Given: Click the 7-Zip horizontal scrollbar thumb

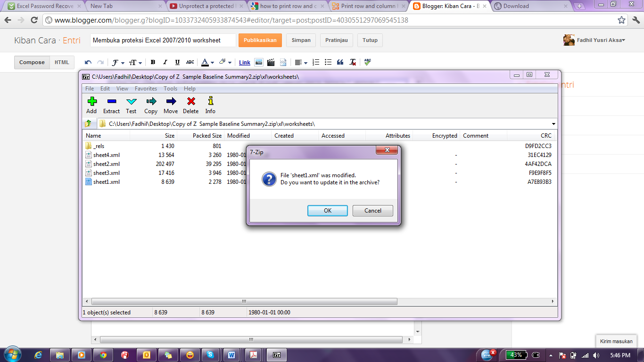Looking at the screenshot, I should pyautogui.click(x=244, y=301).
